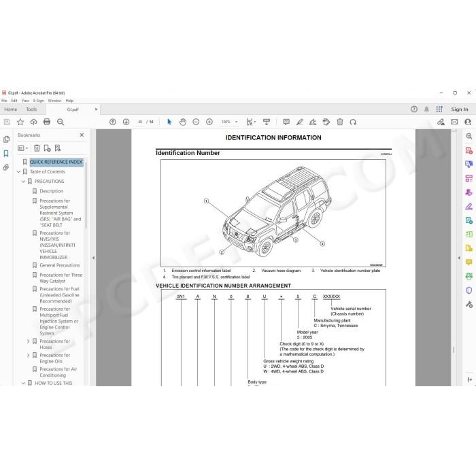The height and width of the screenshot is (476, 476).
Task: Open the Edit menu
Action: pyautogui.click(x=14, y=101)
